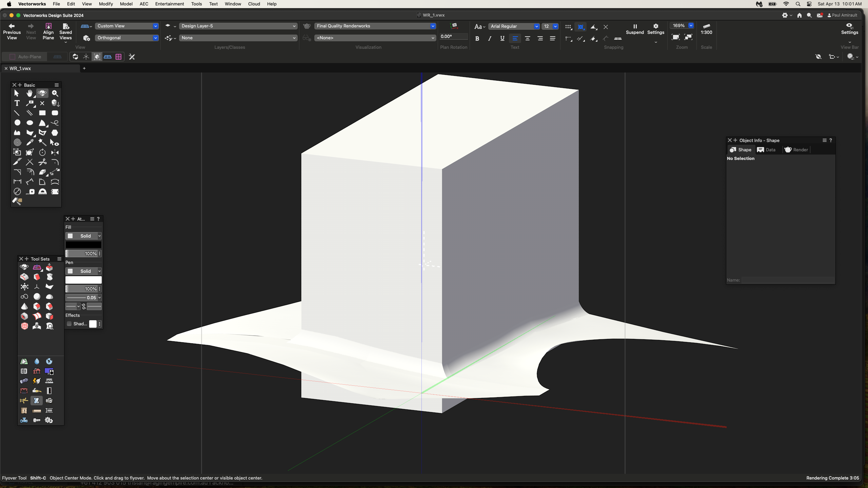Enable the Shadow effects checkbox

(69, 324)
